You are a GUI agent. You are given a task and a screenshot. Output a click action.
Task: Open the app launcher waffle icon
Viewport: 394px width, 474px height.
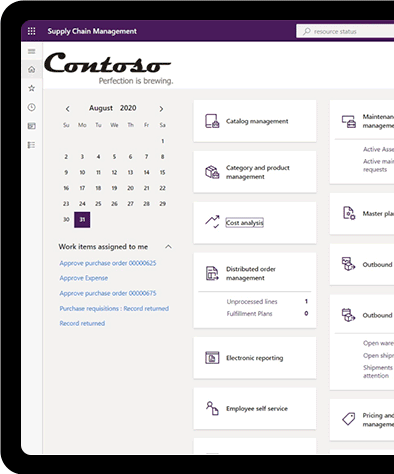(31, 31)
